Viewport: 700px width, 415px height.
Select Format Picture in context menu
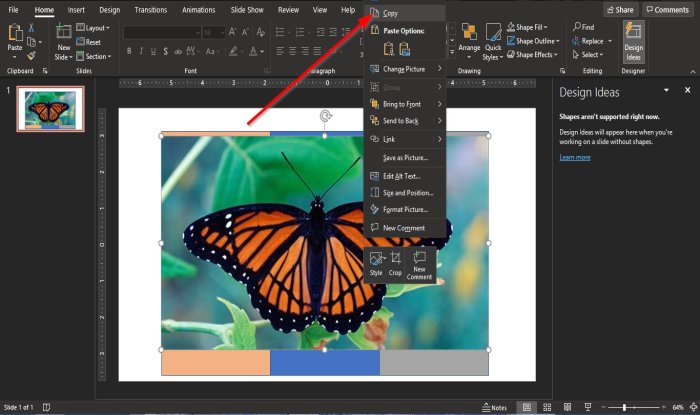pos(405,209)
